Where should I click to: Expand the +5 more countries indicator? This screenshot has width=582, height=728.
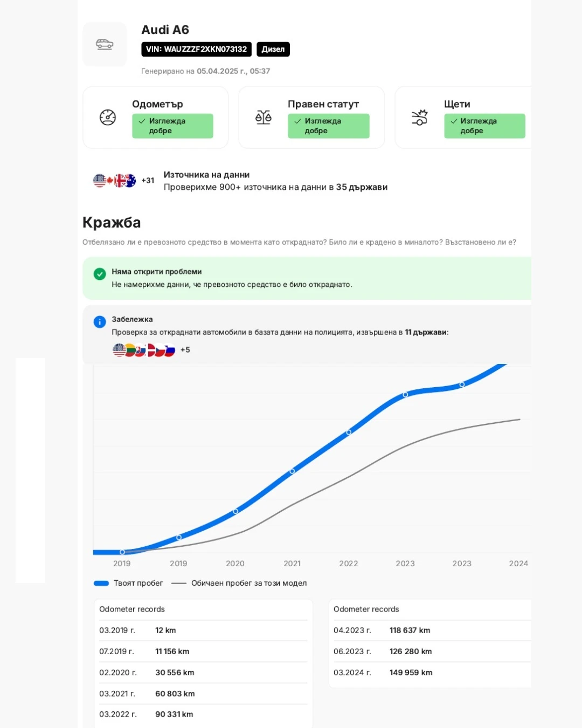coord(185,350)
